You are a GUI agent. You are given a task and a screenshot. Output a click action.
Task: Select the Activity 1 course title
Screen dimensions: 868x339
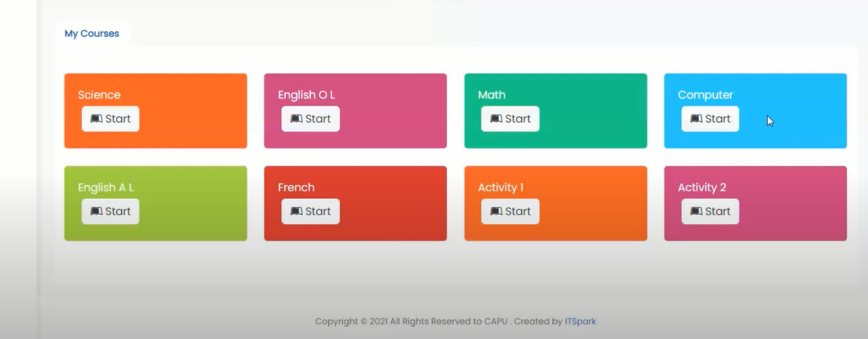(x=501, y=187)
